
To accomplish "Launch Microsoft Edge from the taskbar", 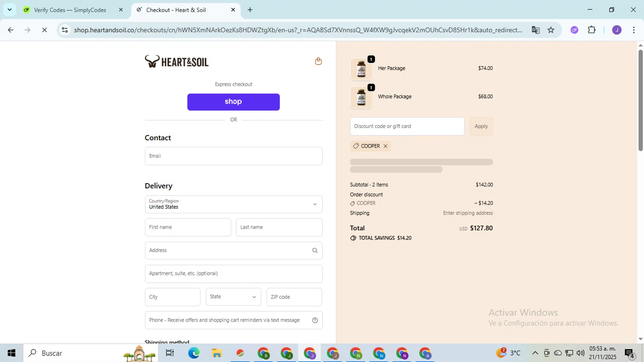I will click(x=194, y=353).
